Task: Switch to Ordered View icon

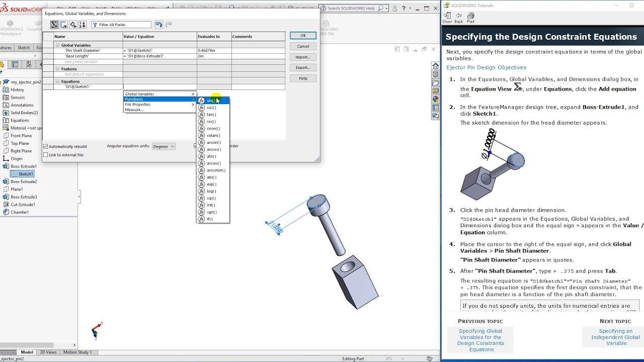Action: pyautogui.click(x=83, y=25)
